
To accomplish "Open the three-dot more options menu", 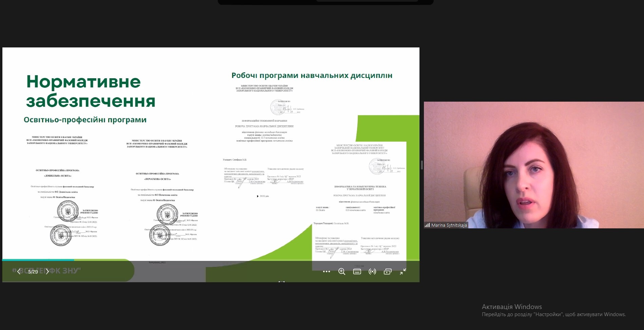I will pyautogui.click(x=326, y=271).
